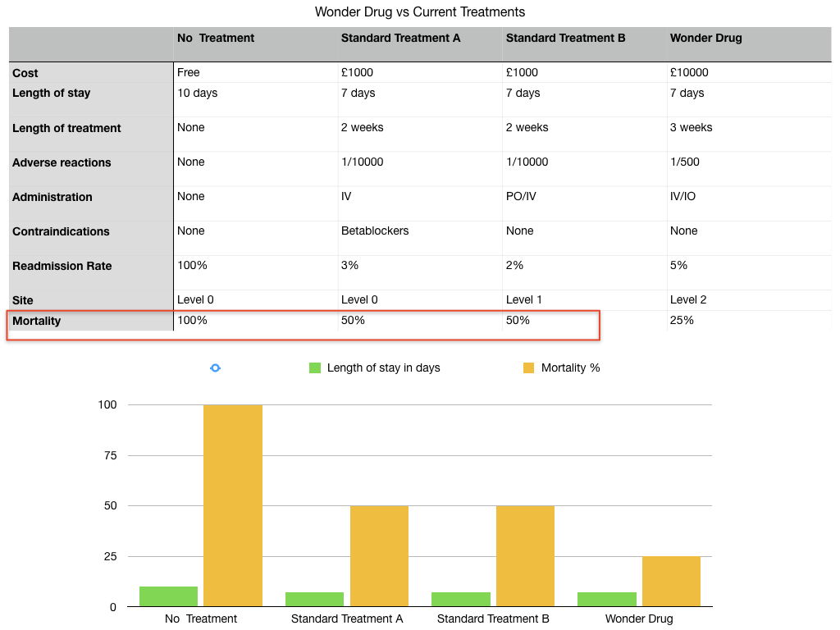Select the No Treatment green length-of-stay bar
Screen dimensions: 840x630
click(169, 596)
